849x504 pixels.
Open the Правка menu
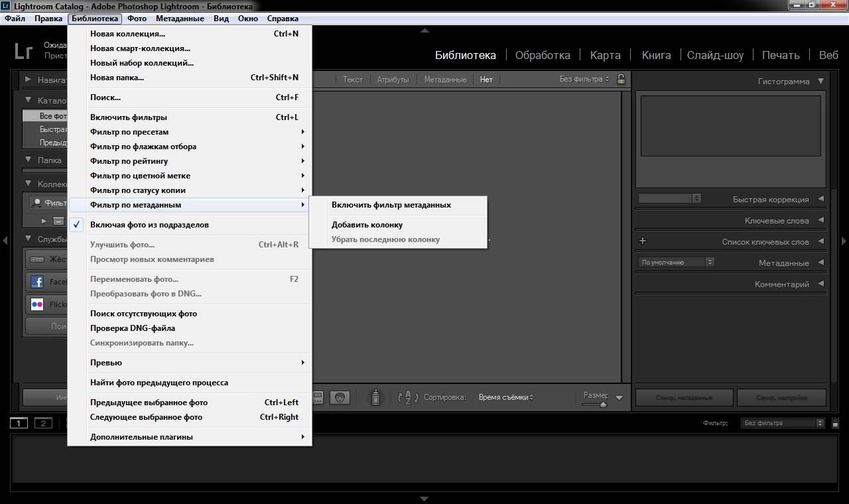tap(48, 19)
